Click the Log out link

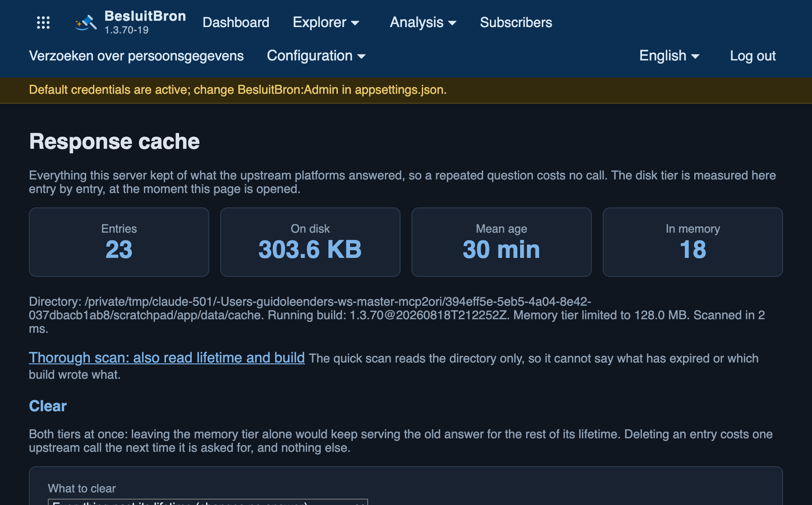(753, 56)
